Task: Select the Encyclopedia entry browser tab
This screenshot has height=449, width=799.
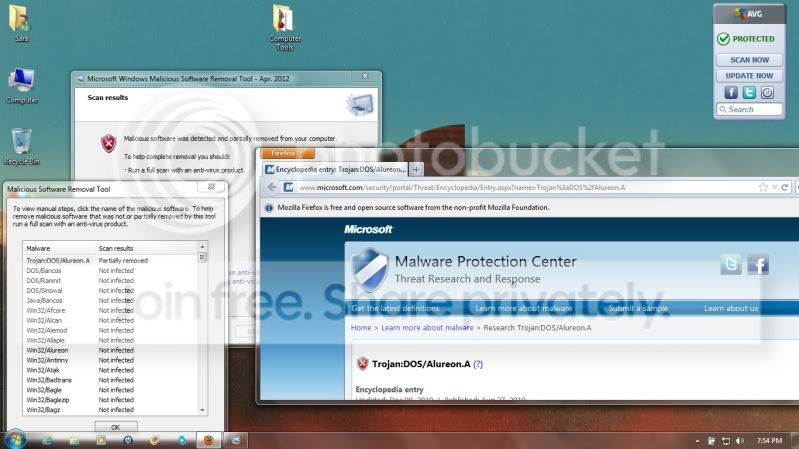Action: pos(335,169)
